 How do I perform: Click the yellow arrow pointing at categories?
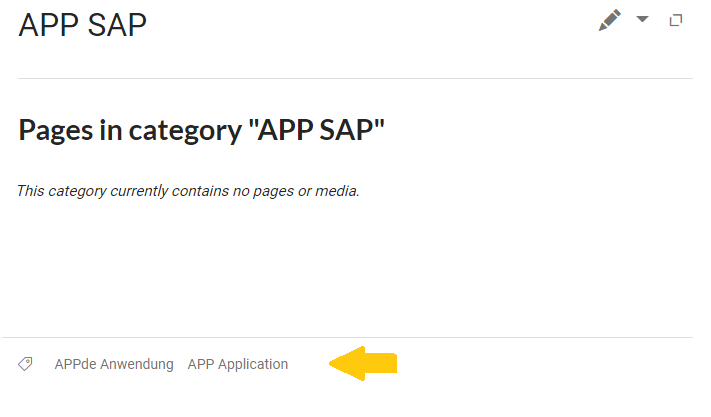click(363, 364)
